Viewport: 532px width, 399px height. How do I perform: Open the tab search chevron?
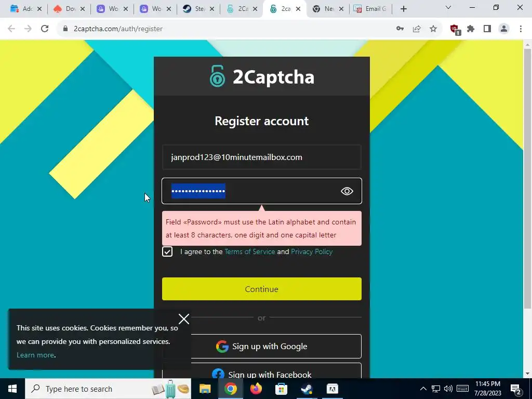(x=448, y=7)
